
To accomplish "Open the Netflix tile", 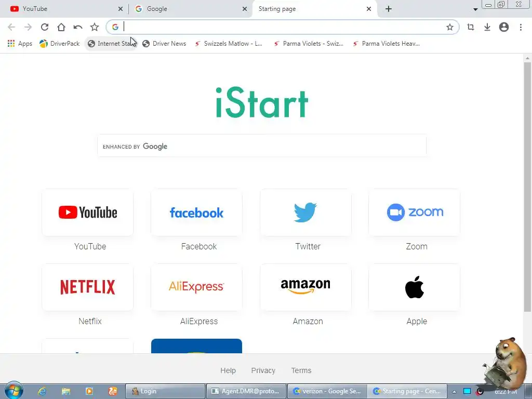I will click(87, 287).
